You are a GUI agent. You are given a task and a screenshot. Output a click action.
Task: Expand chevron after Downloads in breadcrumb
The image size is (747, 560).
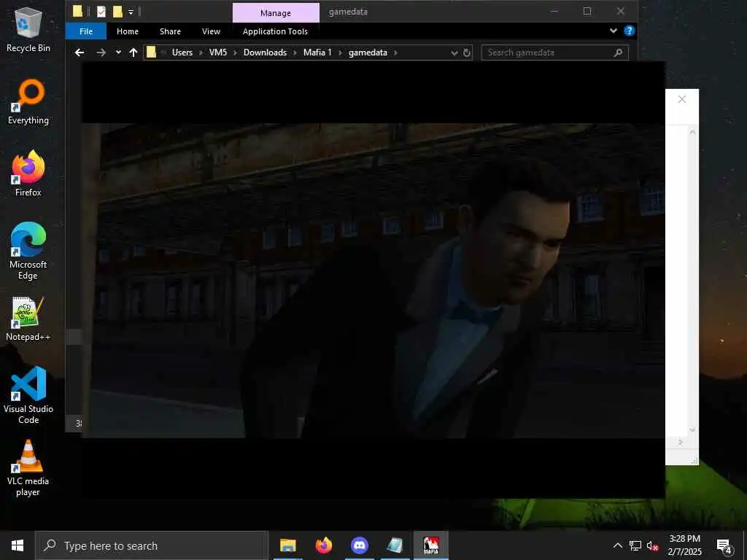295,52
